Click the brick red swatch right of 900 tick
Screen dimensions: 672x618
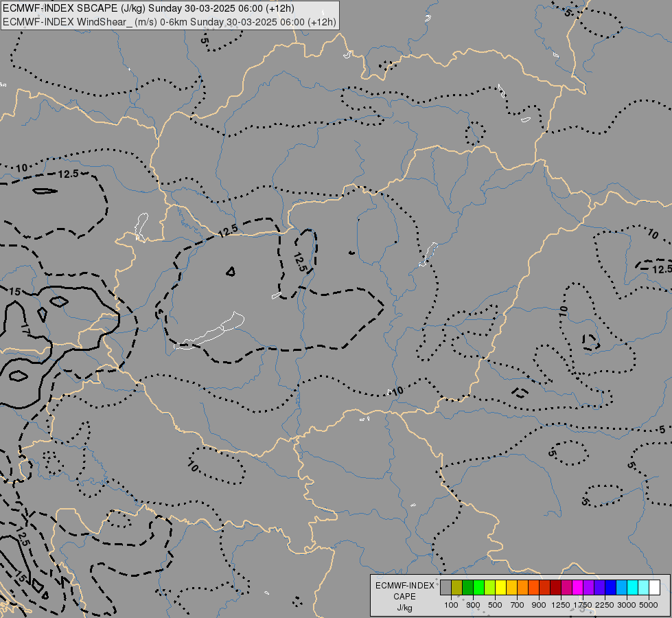[545, 588]
